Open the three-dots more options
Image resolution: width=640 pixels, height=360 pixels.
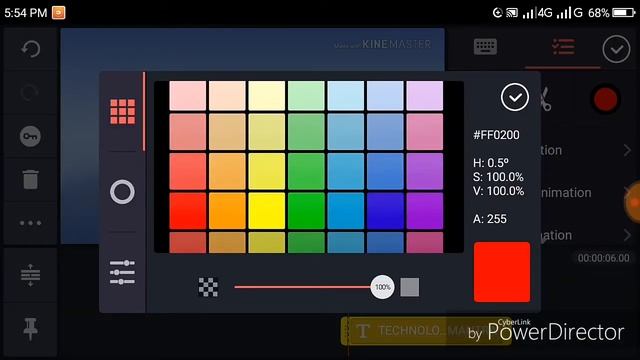[x=30, y=223]
